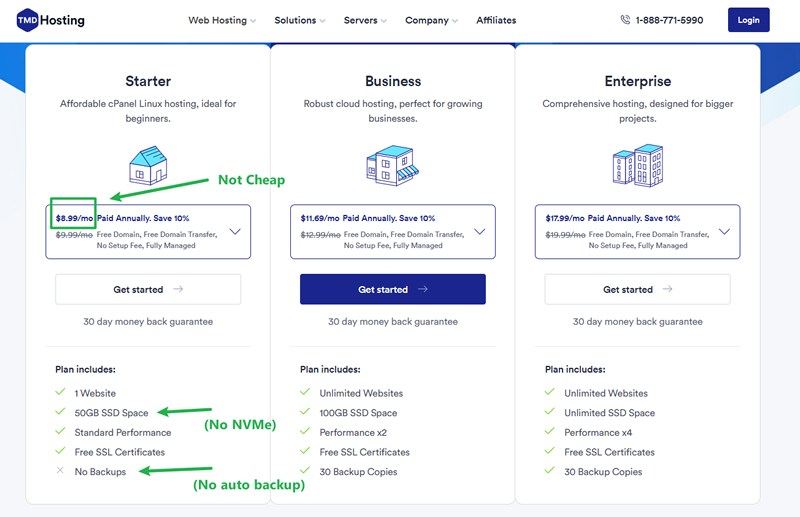The height and width of the screenshot is (517, 800).
Task: Open the Solutions menu
Action: tap(299, 20)
